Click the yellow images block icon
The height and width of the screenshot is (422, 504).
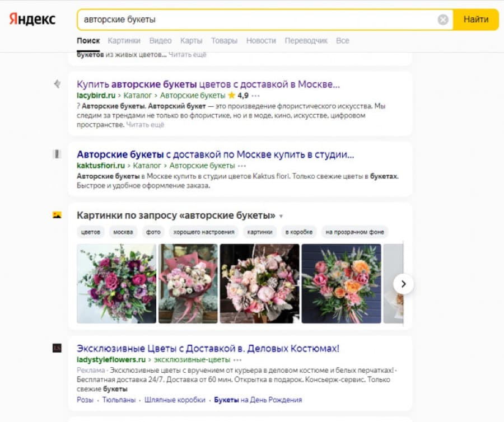pos(57,215)
